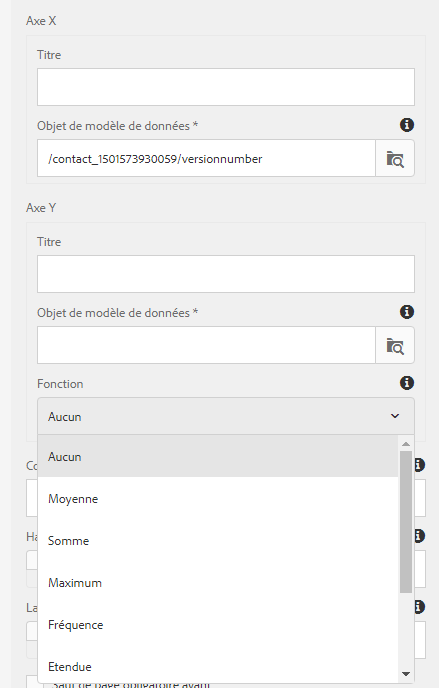Select Aucun in the dropdown list
The width and height of the screenshot is (439, 688).
[x=218, y=456]
